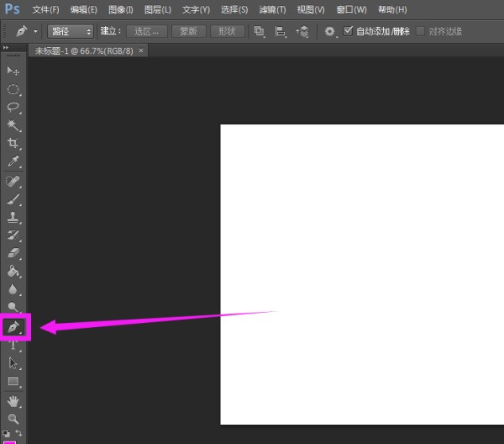Select the horizontal Type tool
This screenshot has height=444, width=504.
click(x=13, y=345)
